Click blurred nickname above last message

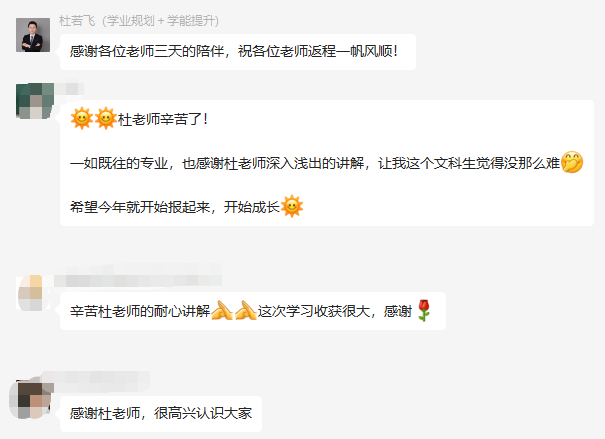(x=96, y=378)
